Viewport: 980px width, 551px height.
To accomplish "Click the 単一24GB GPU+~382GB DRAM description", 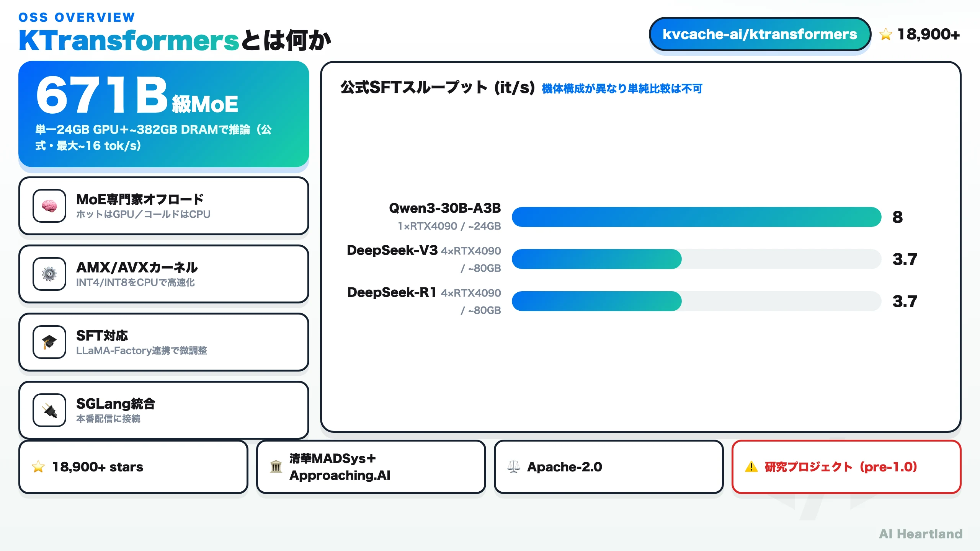I will tap(154, 137).
